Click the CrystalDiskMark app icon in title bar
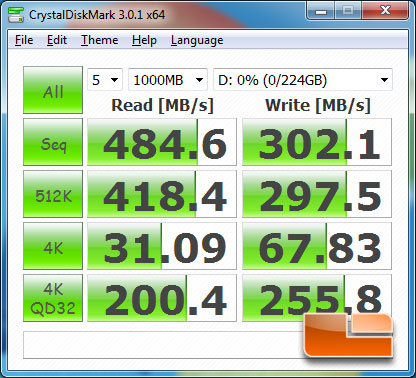 click(x=16, y=15)
